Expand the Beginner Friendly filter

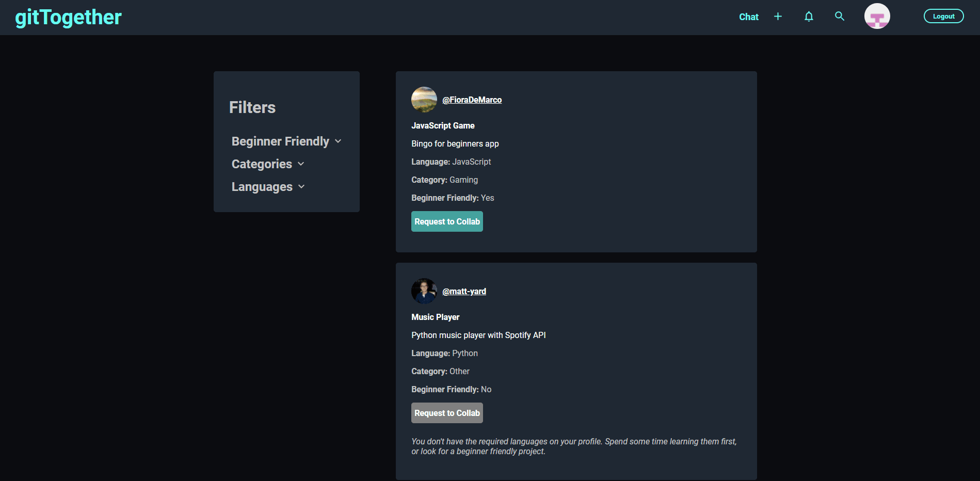[x=280, y=141]
